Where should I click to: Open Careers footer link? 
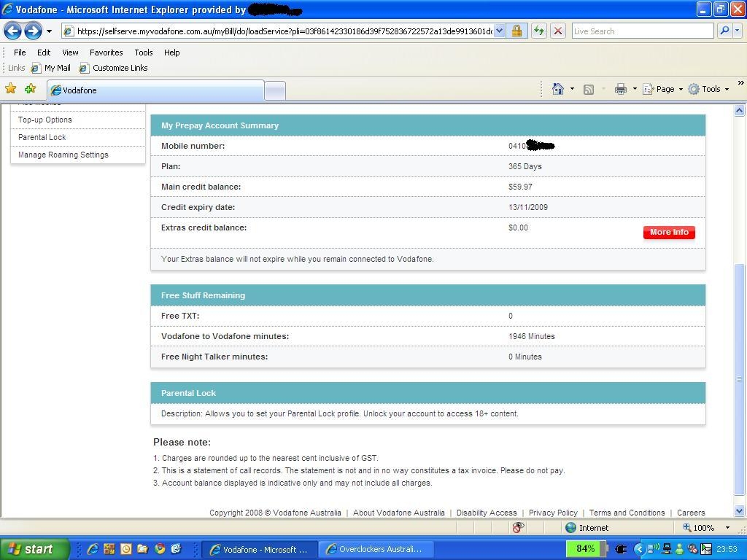(x=691, y=513)
